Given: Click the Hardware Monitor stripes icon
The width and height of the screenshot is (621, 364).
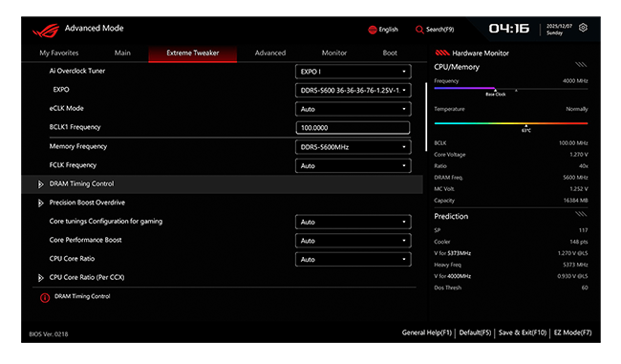Looking at the screenshot, I should (442, 53).
